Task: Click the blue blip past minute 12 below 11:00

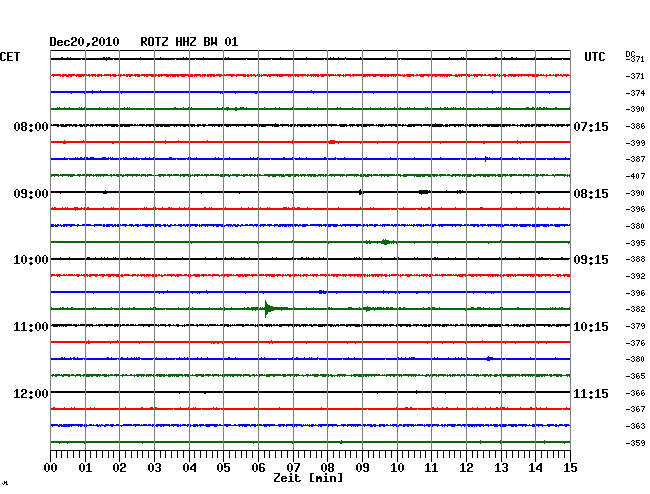Action: (x=490, y=358)
